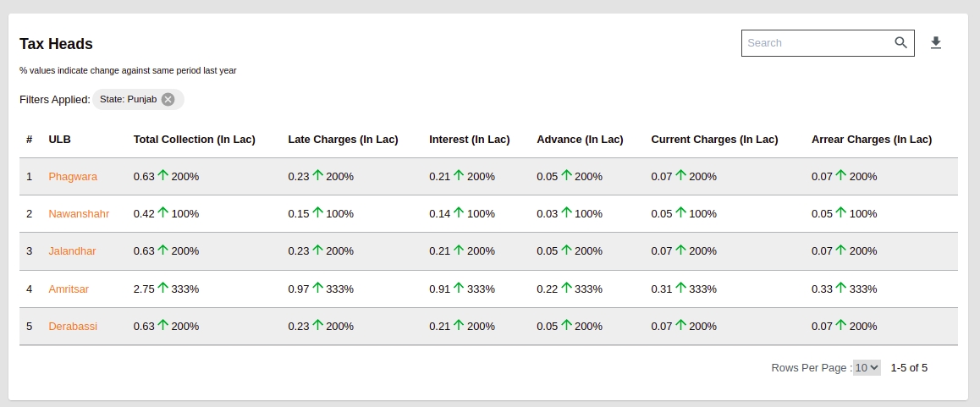Click the Arrear Charges column header

[x=871, y=140]
